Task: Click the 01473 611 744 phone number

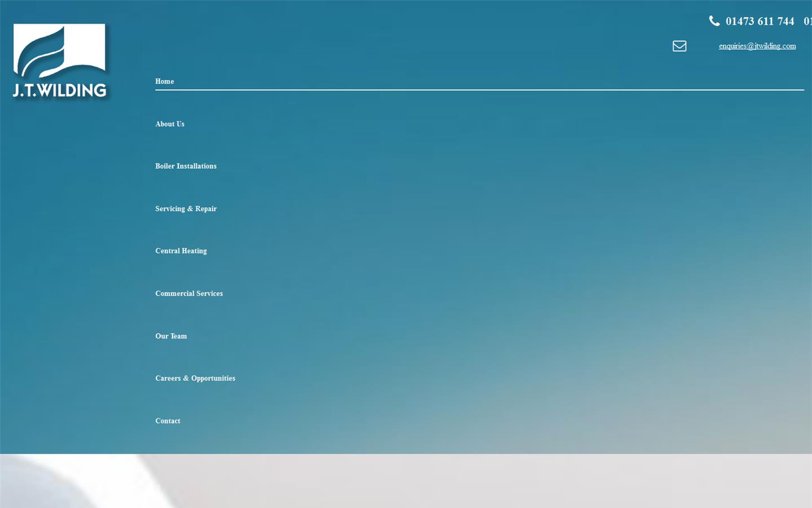Action: point(760,21)
